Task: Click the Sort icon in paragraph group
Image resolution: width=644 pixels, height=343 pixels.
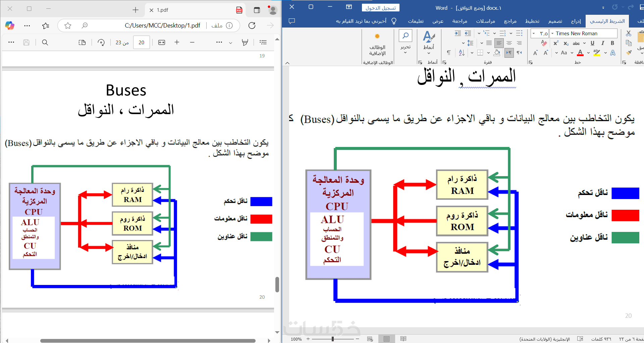Action: 462,53
